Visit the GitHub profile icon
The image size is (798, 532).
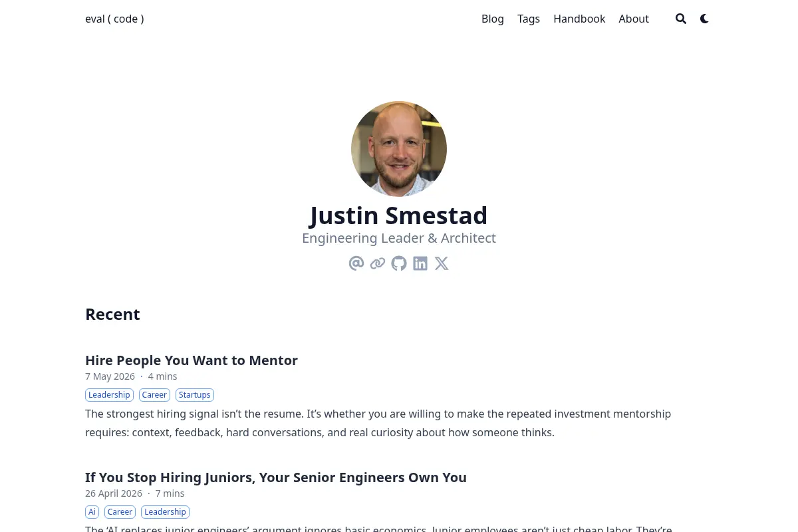[x=399, y=263]
